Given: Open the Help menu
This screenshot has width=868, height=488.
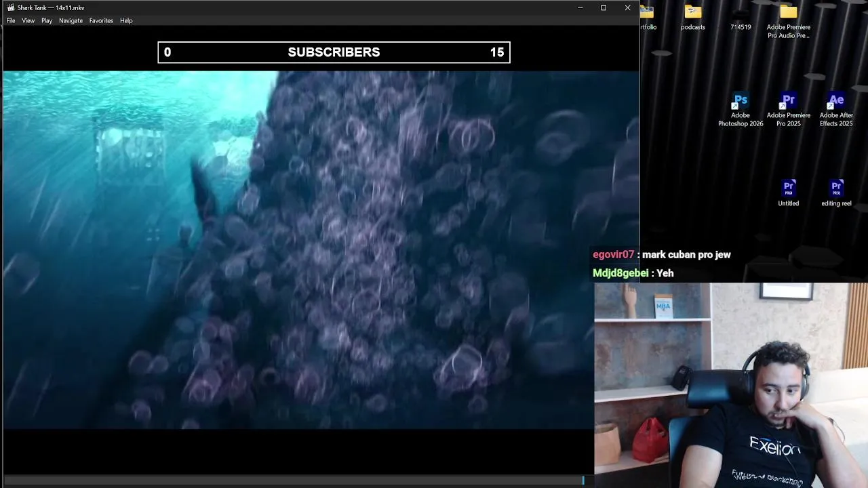Looking at the screenshot, I should tap(126, 21).
